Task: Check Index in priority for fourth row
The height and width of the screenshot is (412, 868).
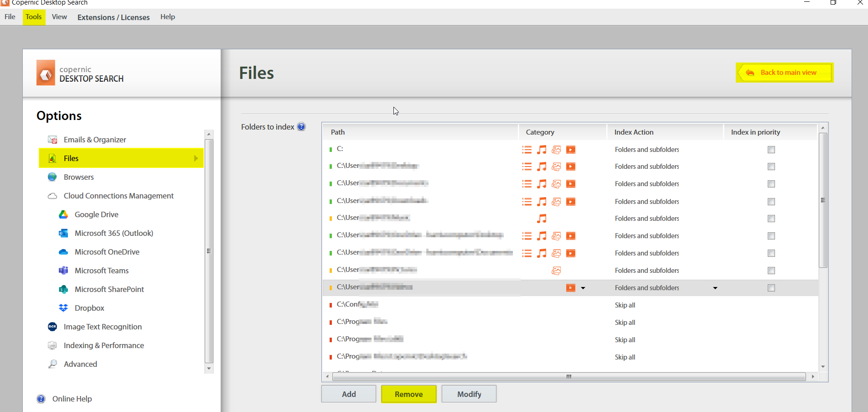Action: pyautogui.click(x=771, y=202)
